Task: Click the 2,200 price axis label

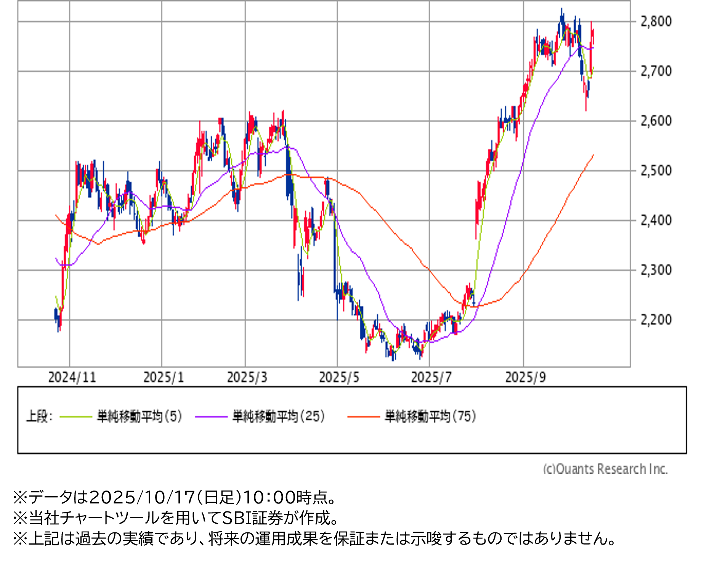Action: tap(656, 320)
